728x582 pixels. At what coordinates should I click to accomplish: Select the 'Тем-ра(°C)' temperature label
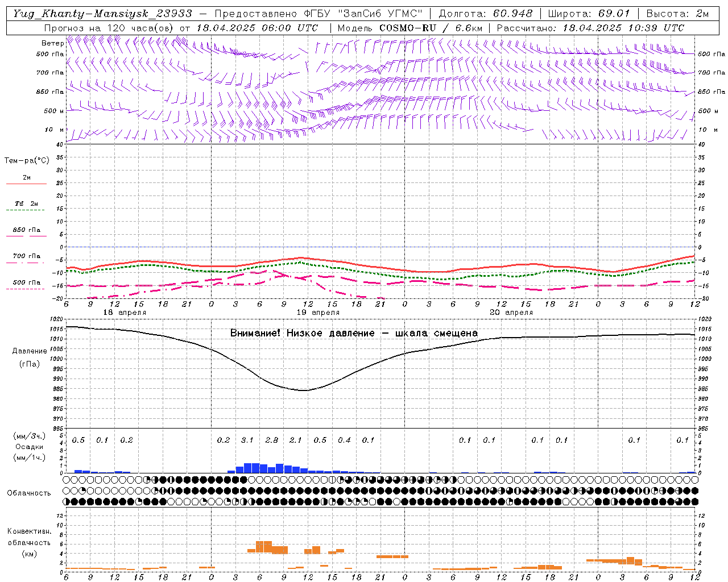coord(27,161)
